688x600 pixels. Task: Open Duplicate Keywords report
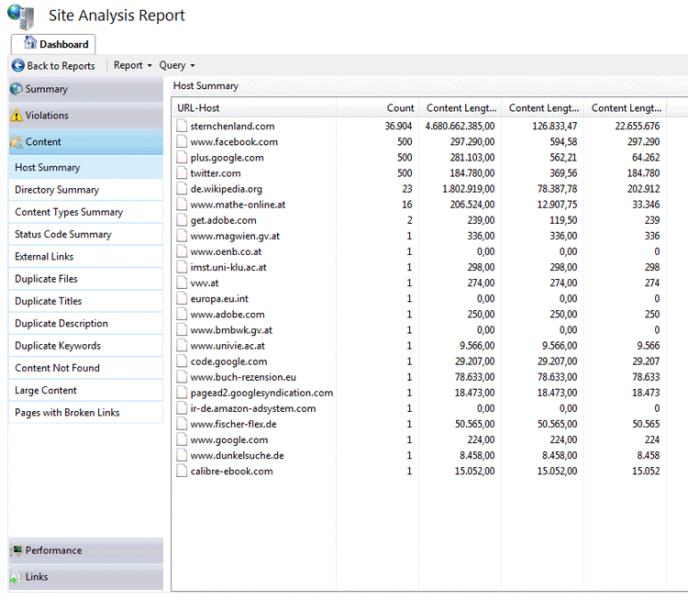click(86, 346)
